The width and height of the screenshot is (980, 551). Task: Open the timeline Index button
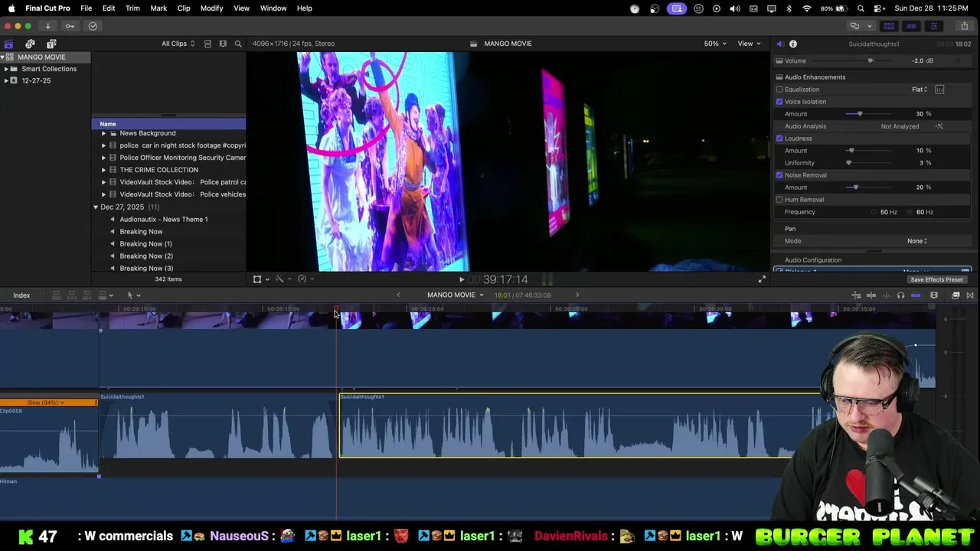(x=21, y=295)
